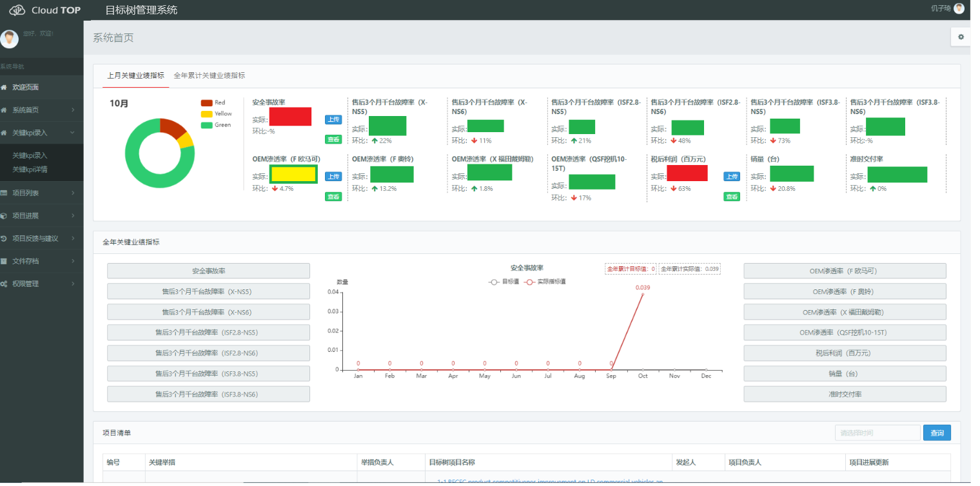Viewport: 980px width, 486px height.
Task: Click the gears icon beside 权限管理
Action: pyautogui.click(x=4, y=284)
